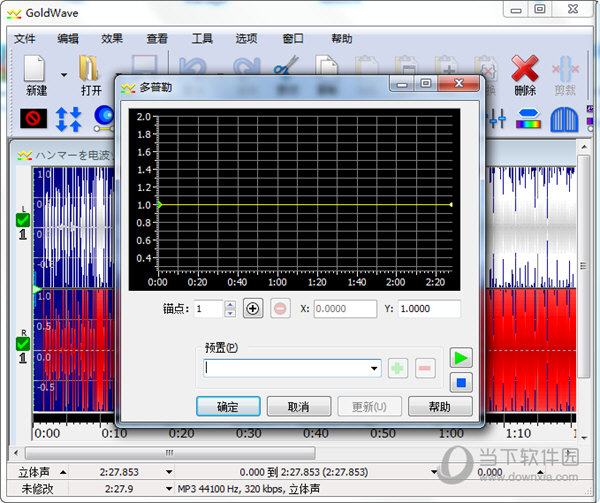Click the rainbow spectrum filter icon
The height and width of the screenshot is (503, 600).
pos(528,118)
